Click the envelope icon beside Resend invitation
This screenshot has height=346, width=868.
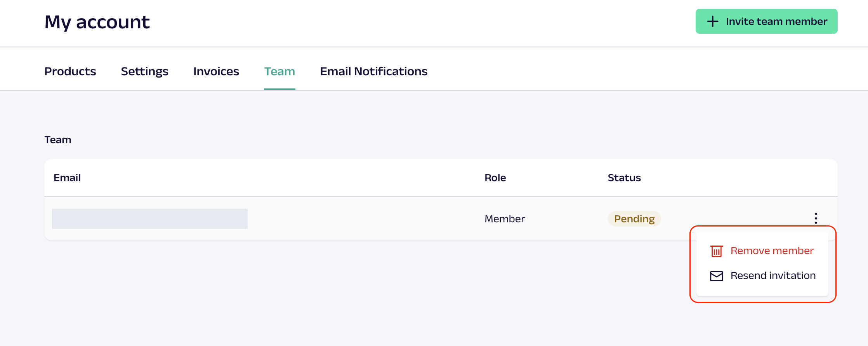(716, 276)
